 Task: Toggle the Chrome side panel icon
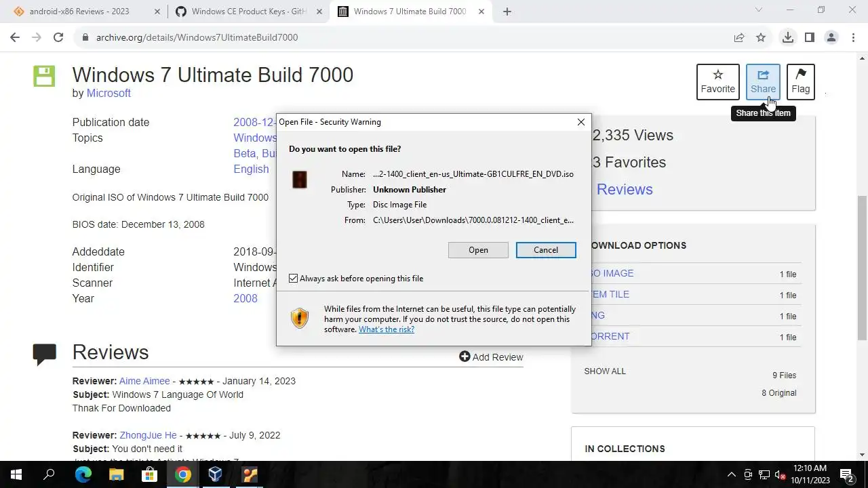pyautogui.click(x=809, y=37)
